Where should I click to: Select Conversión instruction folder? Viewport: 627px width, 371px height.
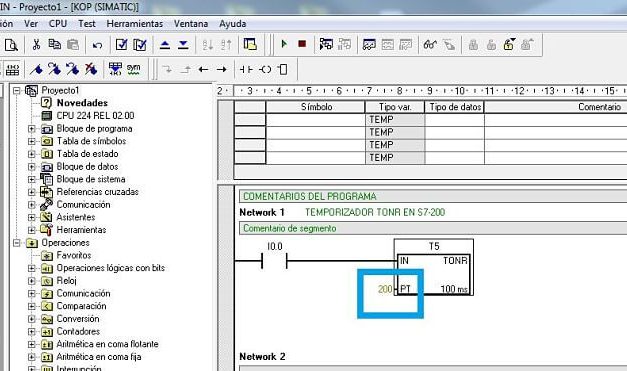click(x=78, y=319)
